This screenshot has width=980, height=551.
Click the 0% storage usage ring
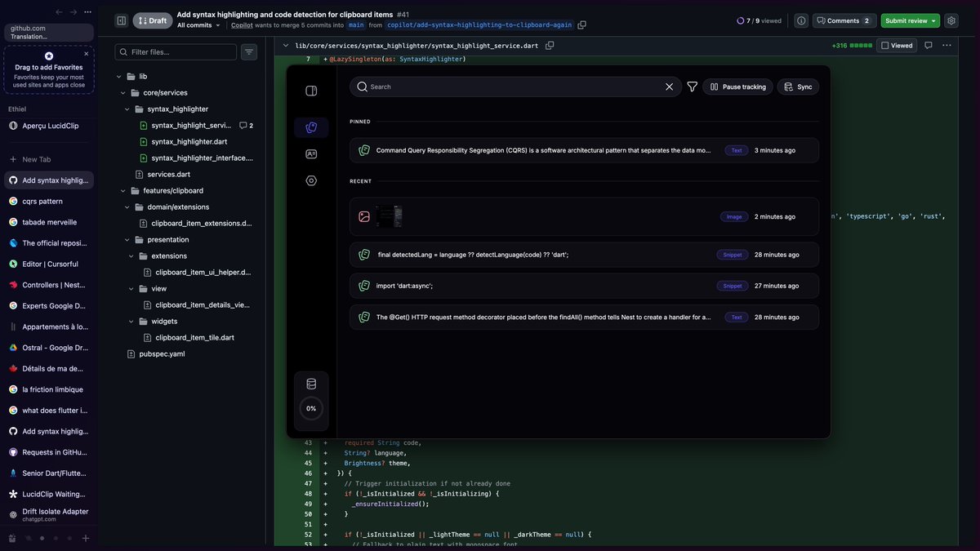point(311,408)
